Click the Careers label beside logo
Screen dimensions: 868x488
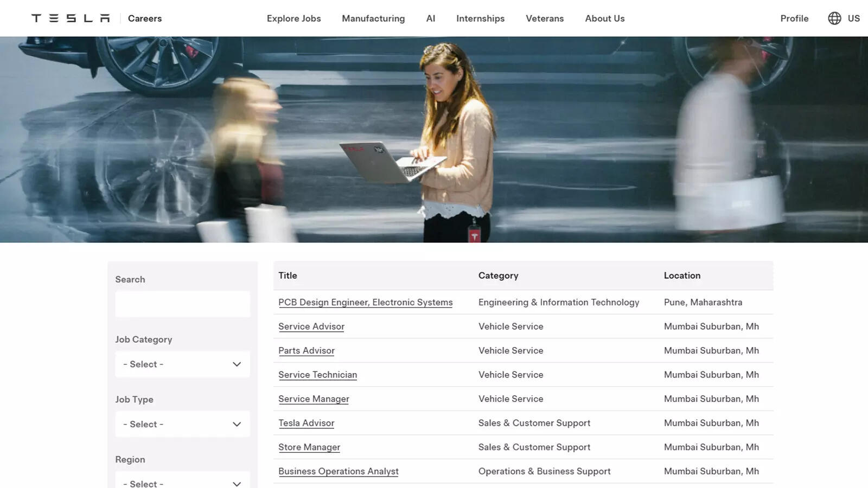[145, 18]
